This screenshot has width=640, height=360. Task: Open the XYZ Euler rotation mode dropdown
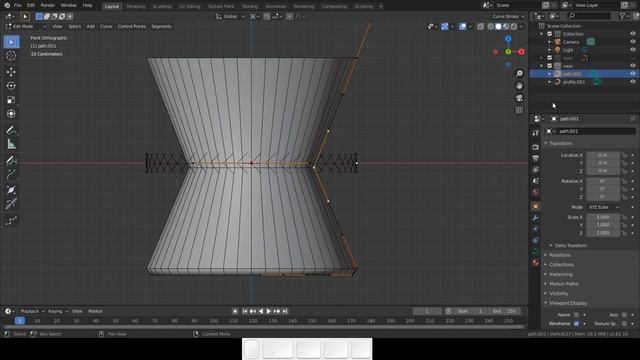point(603,207)
